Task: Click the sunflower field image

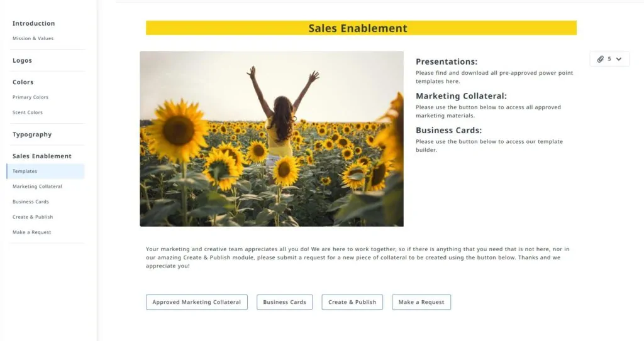Action: 272,139
